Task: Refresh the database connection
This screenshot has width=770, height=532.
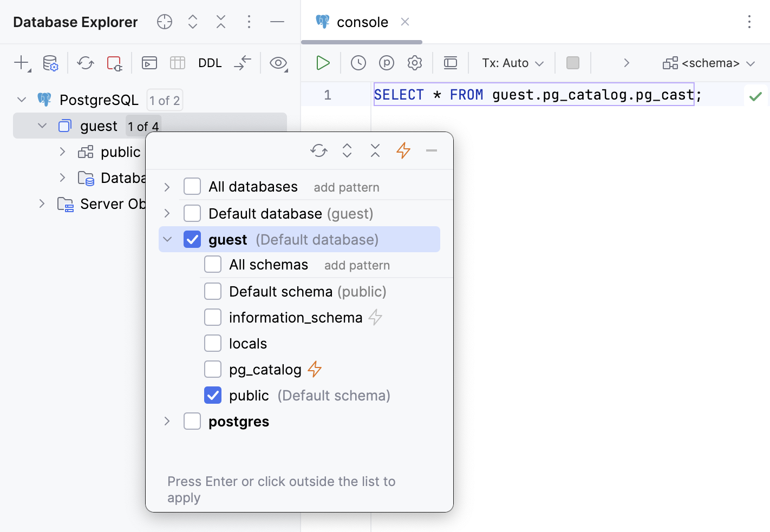Action: [85, 63]
